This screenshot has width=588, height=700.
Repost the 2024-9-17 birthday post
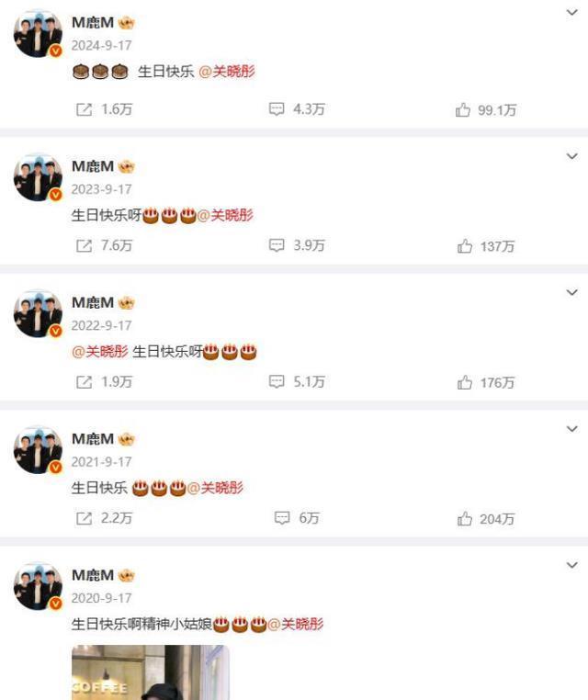coord(104,109)
